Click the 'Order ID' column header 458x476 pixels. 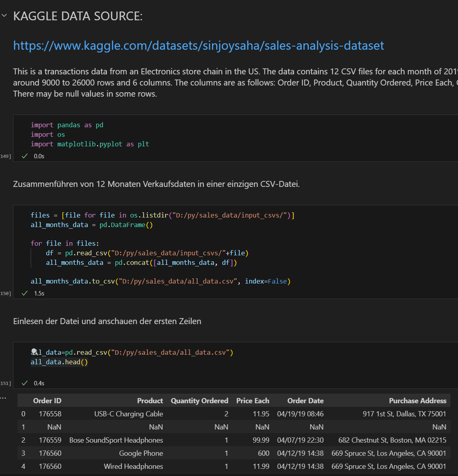(47, 401)
